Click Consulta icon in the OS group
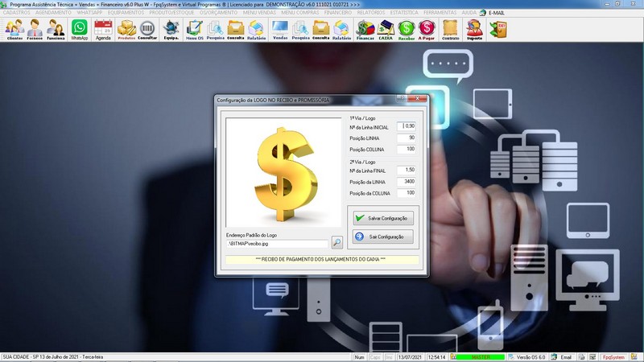Viewport: 644px width, 362px height. point(236,30)
